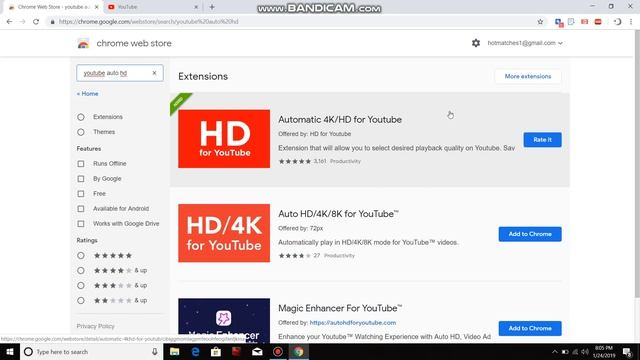This screenshot has width=640, height=360.
Task: Click the Chrome icon in the taskbar
Action: click(299, 351)
